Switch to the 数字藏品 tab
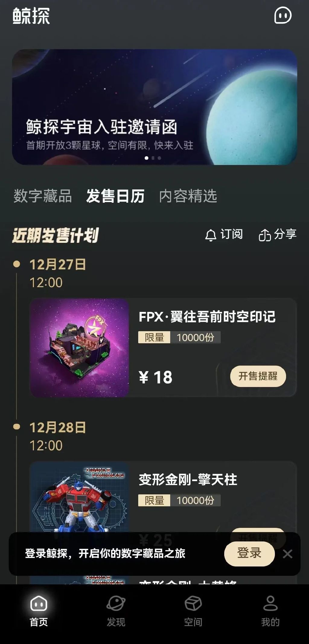Viewport: 309px width, 644px height. [43, 196]
